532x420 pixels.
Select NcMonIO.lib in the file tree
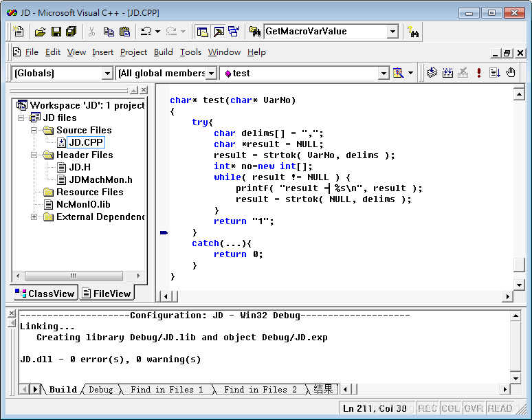(83, 205)
